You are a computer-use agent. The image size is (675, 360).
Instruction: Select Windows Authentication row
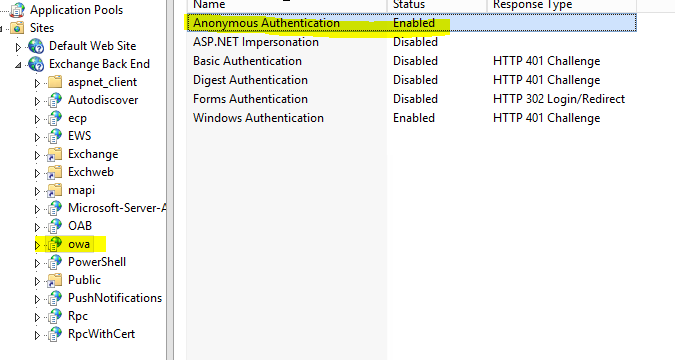(x=412, y=118)
